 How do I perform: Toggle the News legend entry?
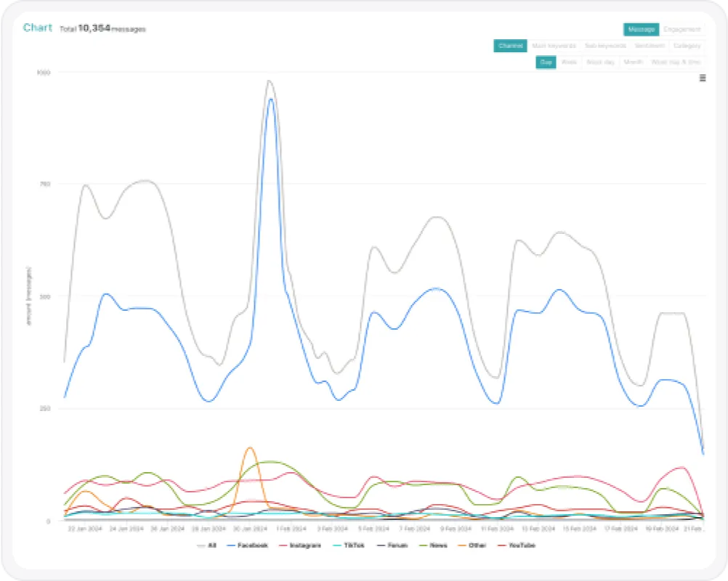(433, 545)
